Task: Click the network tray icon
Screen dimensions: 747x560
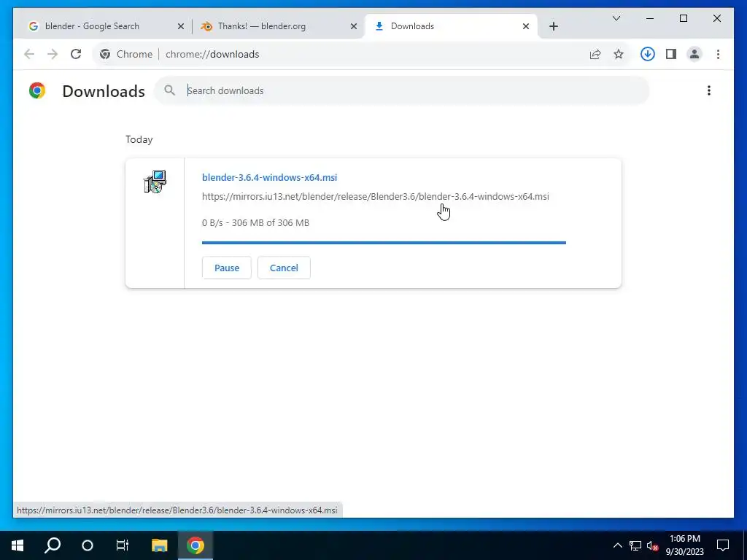Action: click(x=635, y=545)
